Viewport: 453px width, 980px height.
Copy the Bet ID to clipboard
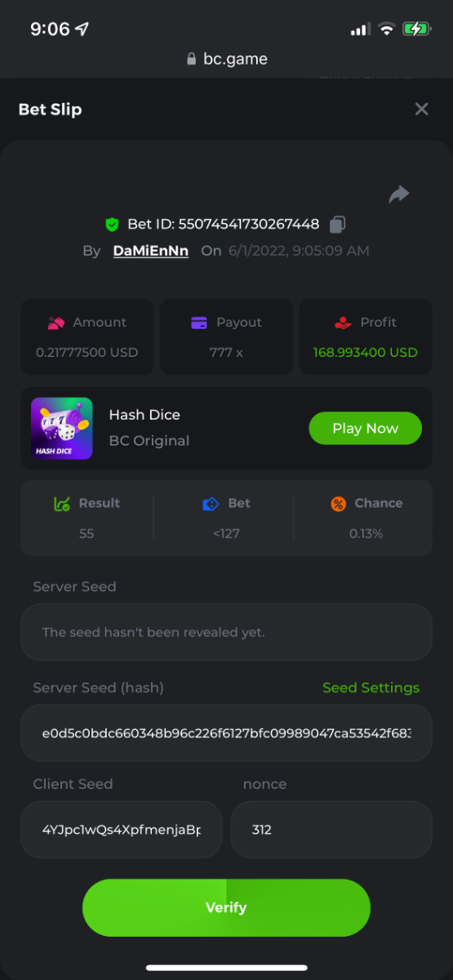(338, 224)
